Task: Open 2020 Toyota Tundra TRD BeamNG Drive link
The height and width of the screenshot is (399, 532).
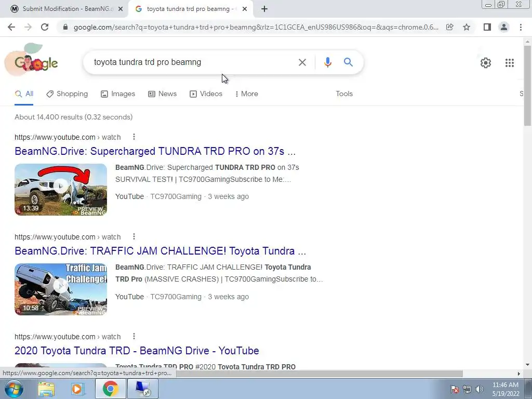Action: (x=137, y=351)
